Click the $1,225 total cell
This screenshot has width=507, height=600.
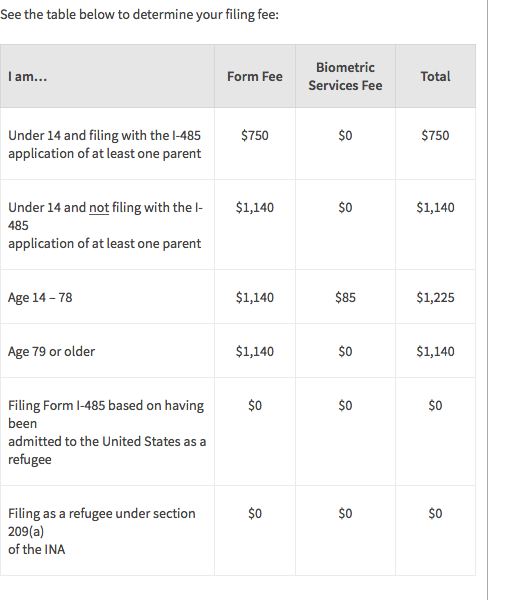coord(435,297)
